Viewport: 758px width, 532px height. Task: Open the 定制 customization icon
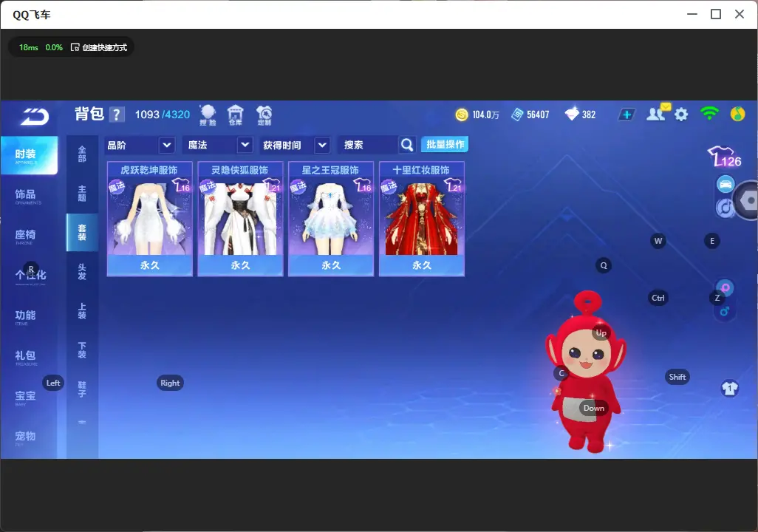pyautogui.click(x=264, y=115)
